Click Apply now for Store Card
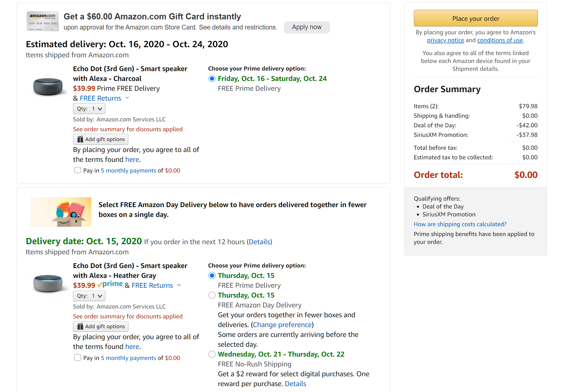 [307, 27]
